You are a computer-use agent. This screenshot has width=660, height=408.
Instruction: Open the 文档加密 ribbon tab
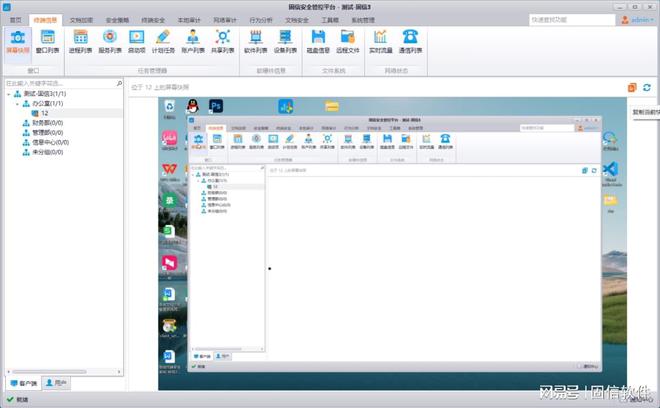(81, 20)
